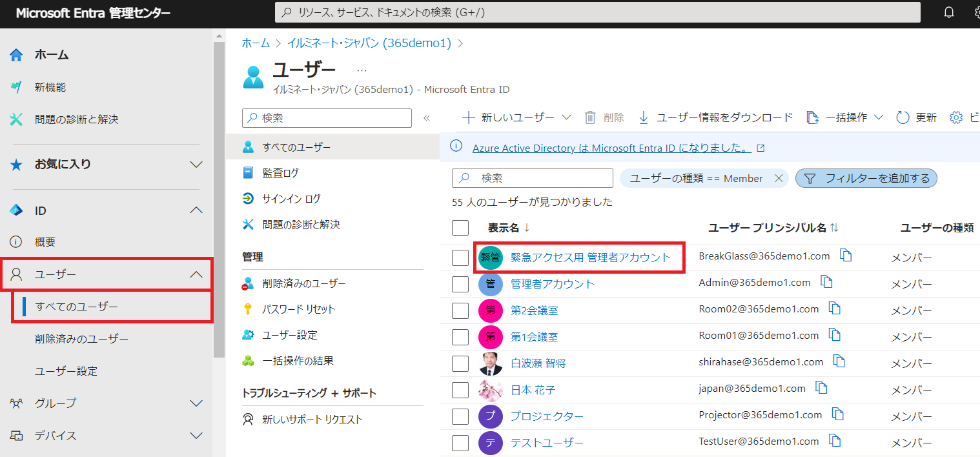Viewport: 980px width, 457px height.
Task: Click ユーザー情報をダウンロード
Action: pyautogui.click(x=715, y=117)
